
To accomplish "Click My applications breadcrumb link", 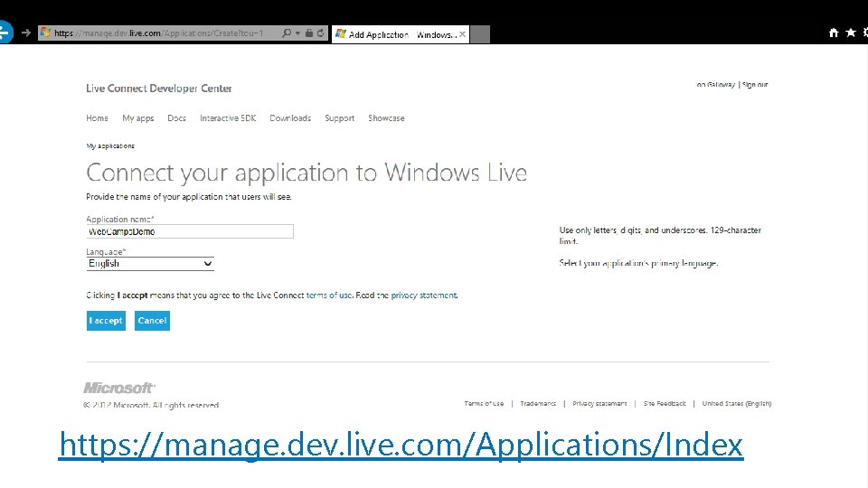I will coord(110,146).
